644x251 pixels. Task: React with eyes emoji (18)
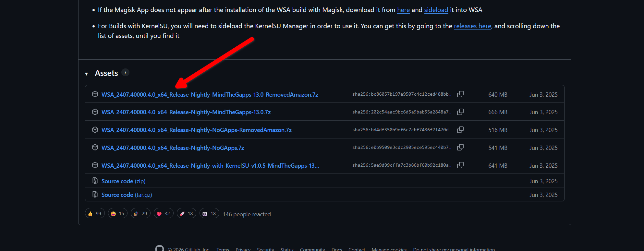[209, 213]
